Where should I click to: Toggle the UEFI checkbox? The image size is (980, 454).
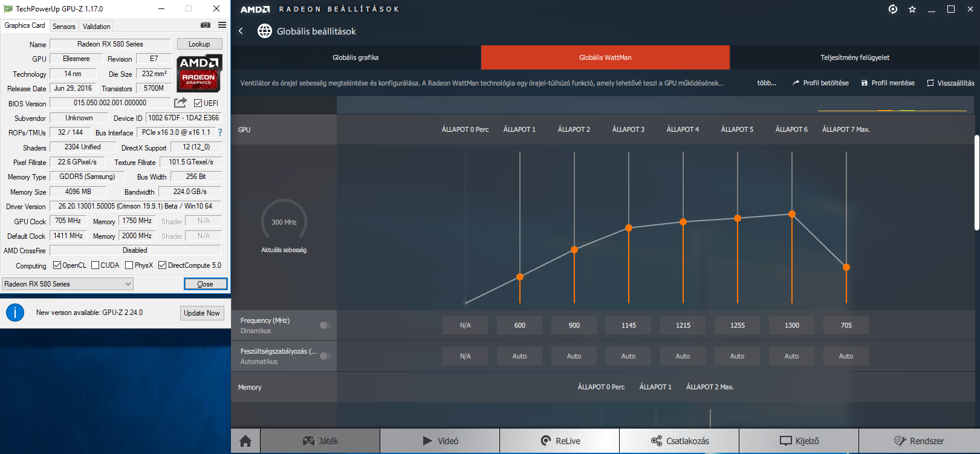coord(198,103)
